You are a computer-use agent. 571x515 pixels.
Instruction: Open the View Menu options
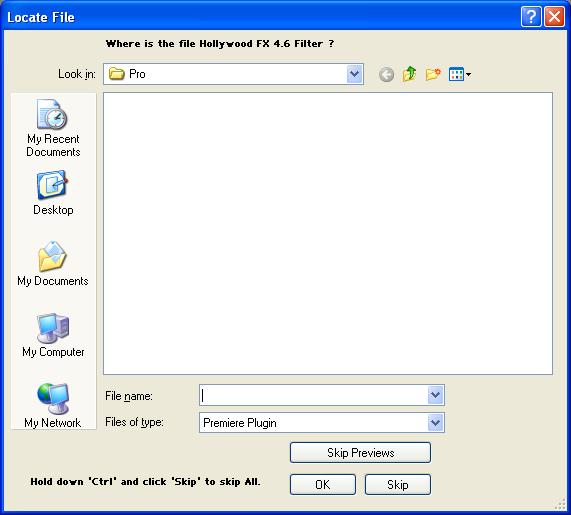[460, 74]
